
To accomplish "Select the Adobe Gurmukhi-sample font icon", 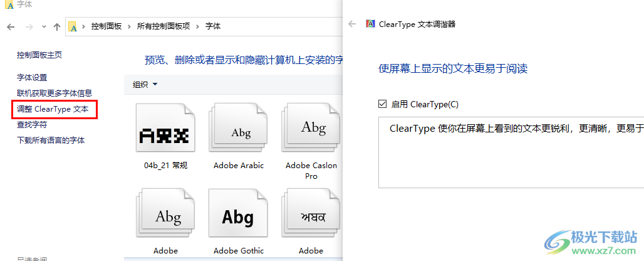I will (311, 213).
